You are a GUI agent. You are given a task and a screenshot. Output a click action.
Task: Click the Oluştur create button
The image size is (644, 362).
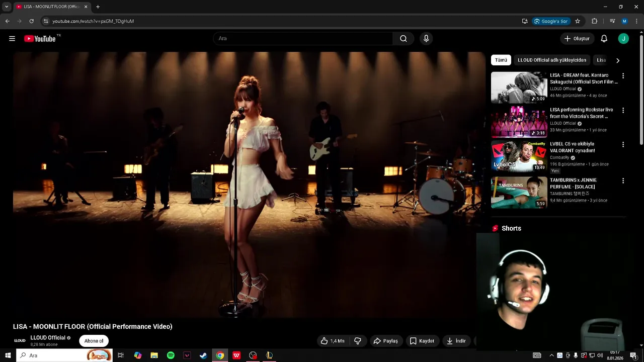click(x=577, y=39)
